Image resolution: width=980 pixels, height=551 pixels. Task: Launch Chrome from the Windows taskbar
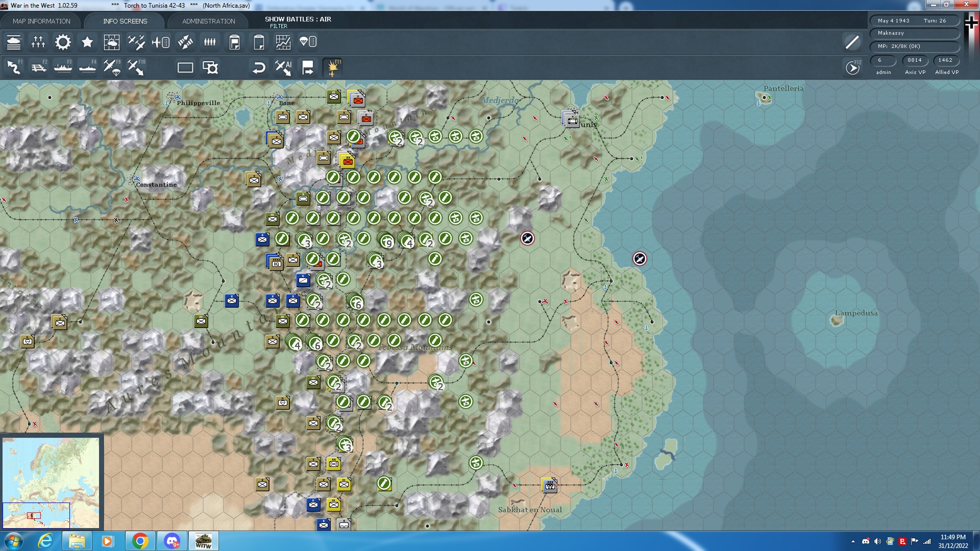141,540
